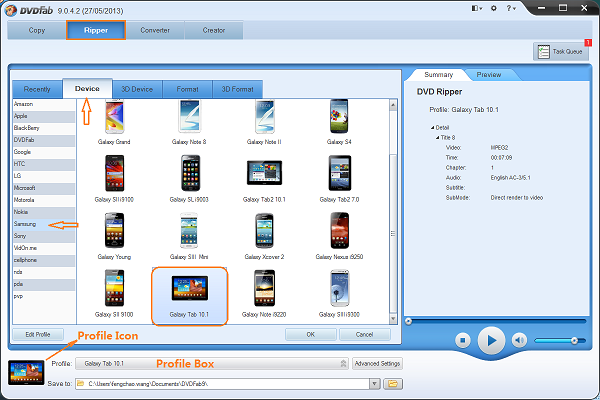Viewport: 600px width, 400px height.
Task: Switch to the Converter module tab
Action: pyautogui.click(x=155, y=30)
